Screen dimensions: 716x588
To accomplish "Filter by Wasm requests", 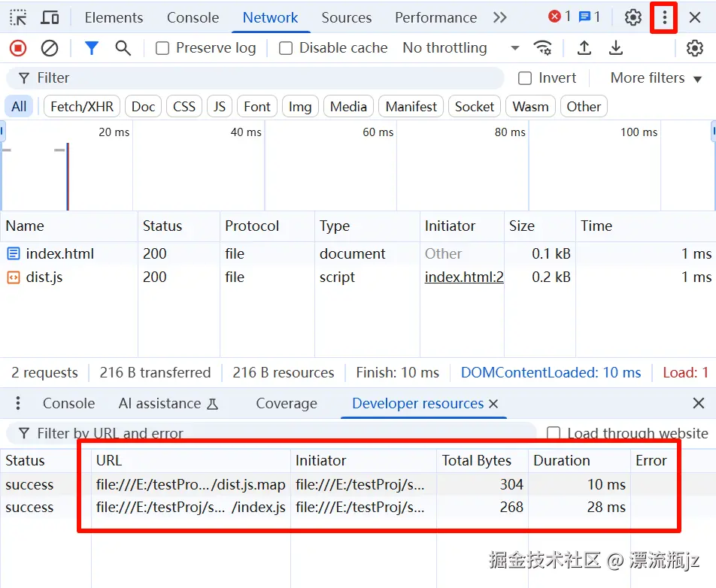I will [x=530, y=106].
